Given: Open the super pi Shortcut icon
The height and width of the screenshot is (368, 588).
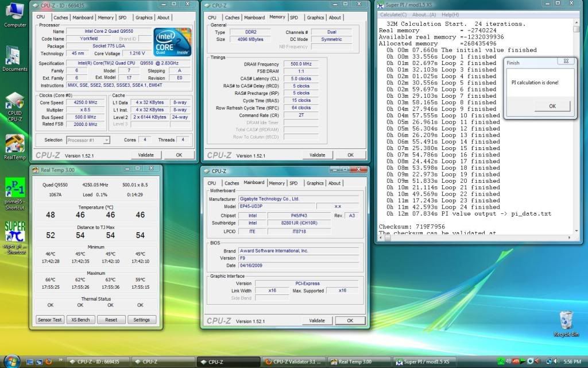Looking at the screenshot, I should (x=14, y=237).
